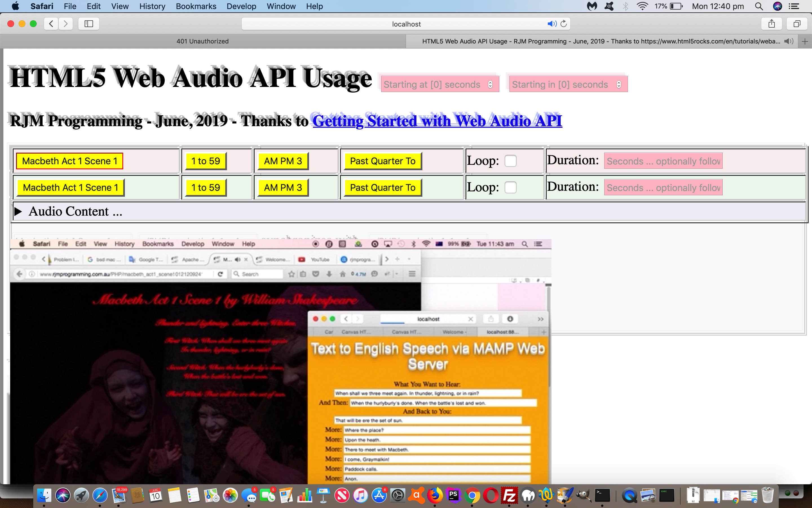Screen dimensions: 812x508
Task: Open the Safari app menu
Action: tap(42, 6)
